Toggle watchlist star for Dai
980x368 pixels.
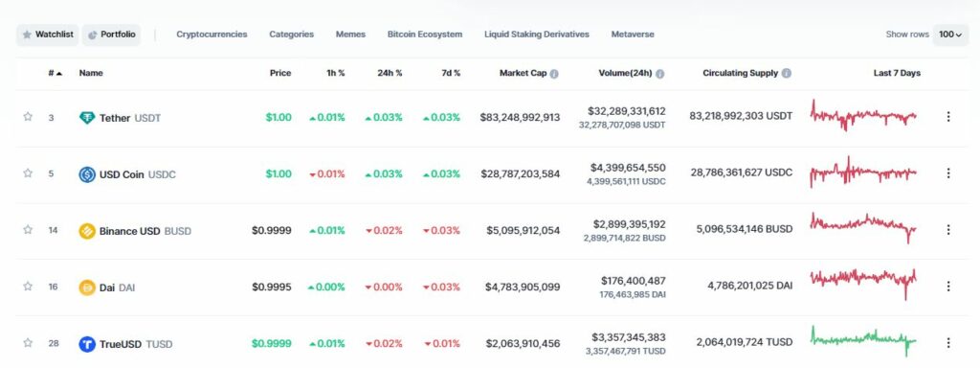point(28,286)
